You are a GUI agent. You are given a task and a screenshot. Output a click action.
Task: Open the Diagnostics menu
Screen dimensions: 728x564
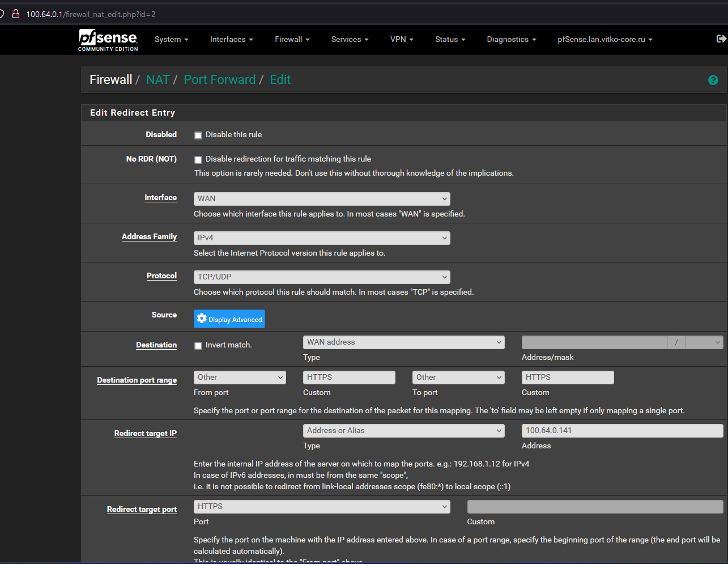(511, 40)
